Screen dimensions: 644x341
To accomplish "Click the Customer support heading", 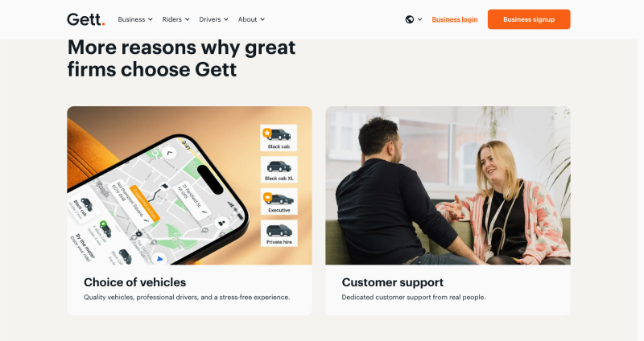I will click(393, 282).
